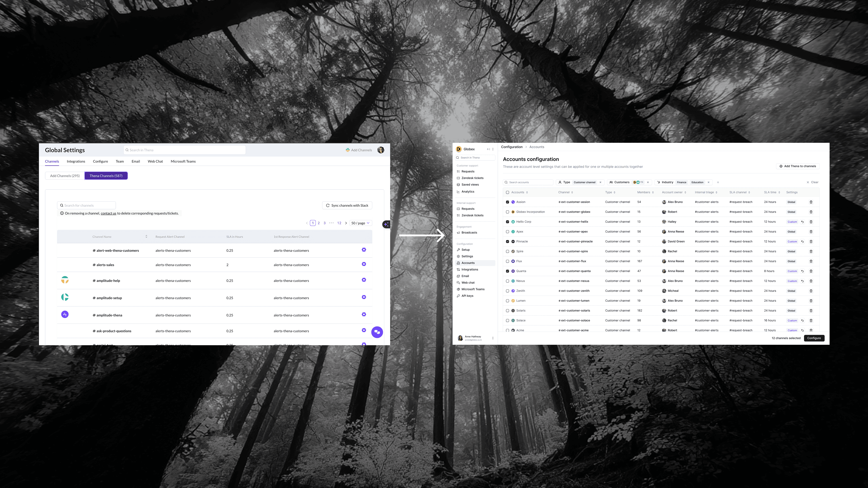Delete the Assion account row
This screenshot has height=488, width=868.
pos(811,202)
